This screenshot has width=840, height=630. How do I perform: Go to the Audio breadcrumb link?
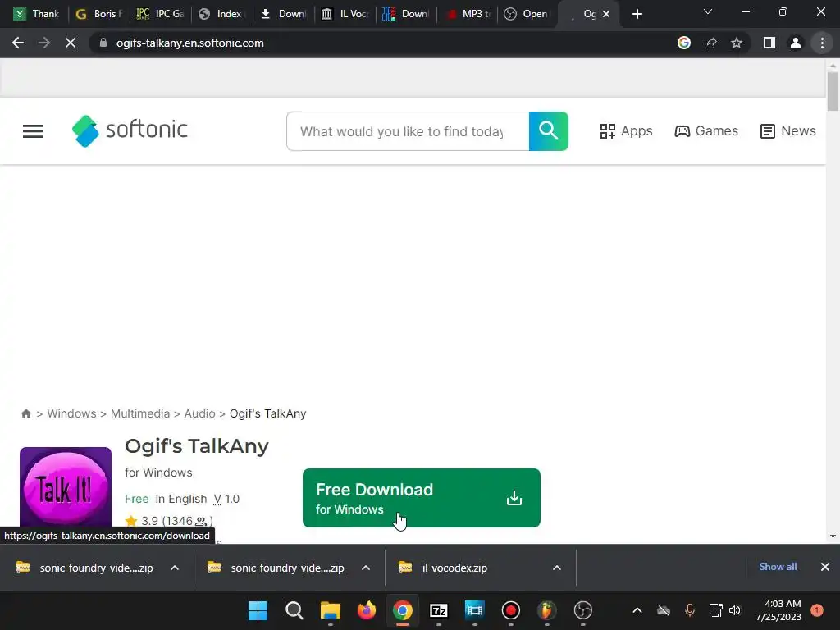point(200,413)
